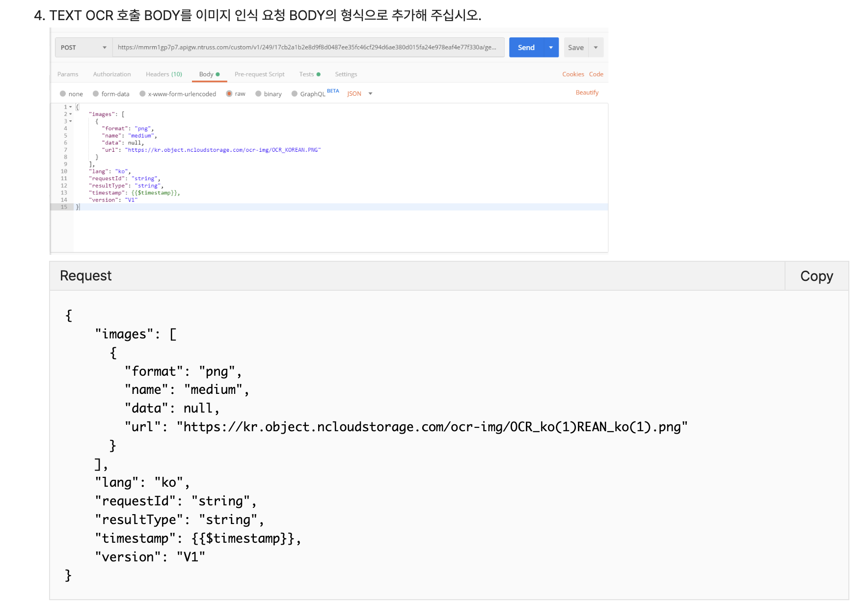Screen dimensions: 868x610
Task: Switch to the Headers (10) tab
Action: (163, 74)
